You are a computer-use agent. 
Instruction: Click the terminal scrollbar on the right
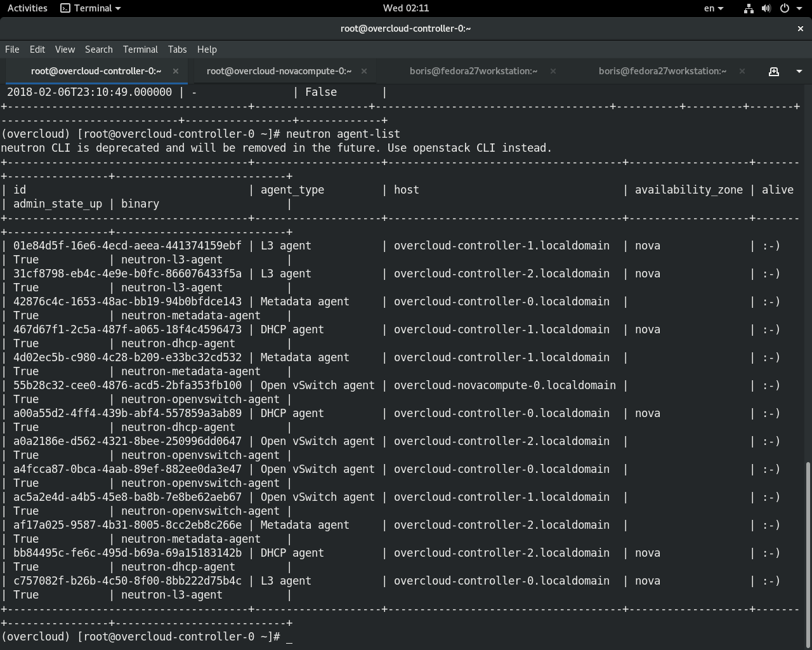click(x=808, y=540)
